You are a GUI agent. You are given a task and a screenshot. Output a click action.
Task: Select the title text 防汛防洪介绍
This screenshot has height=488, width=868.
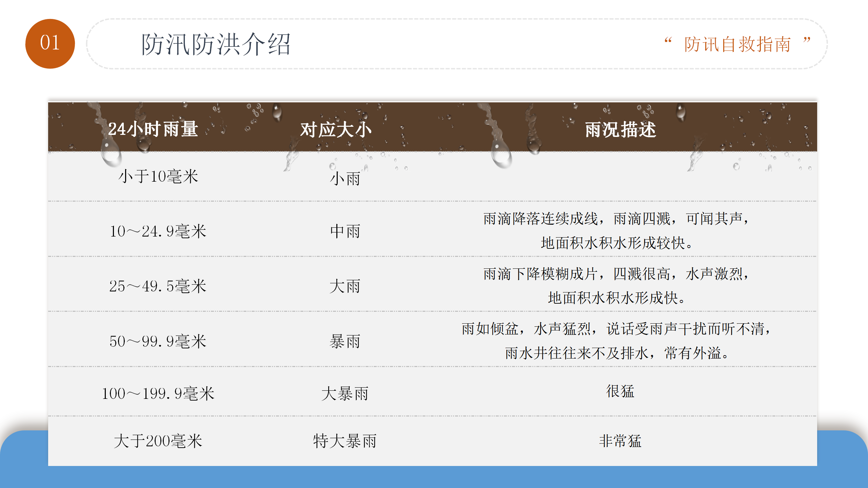[x=216, y=44]
